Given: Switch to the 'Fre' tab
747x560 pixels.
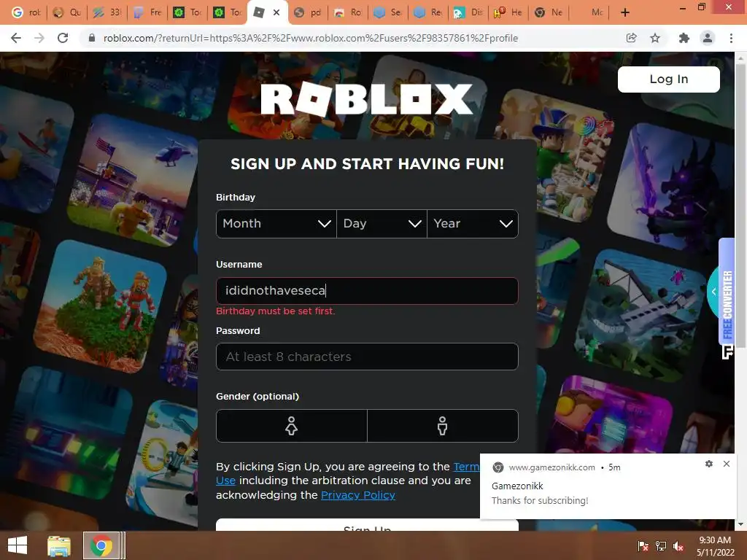Looking at the screenshot, I should click(x=147, y=12).
